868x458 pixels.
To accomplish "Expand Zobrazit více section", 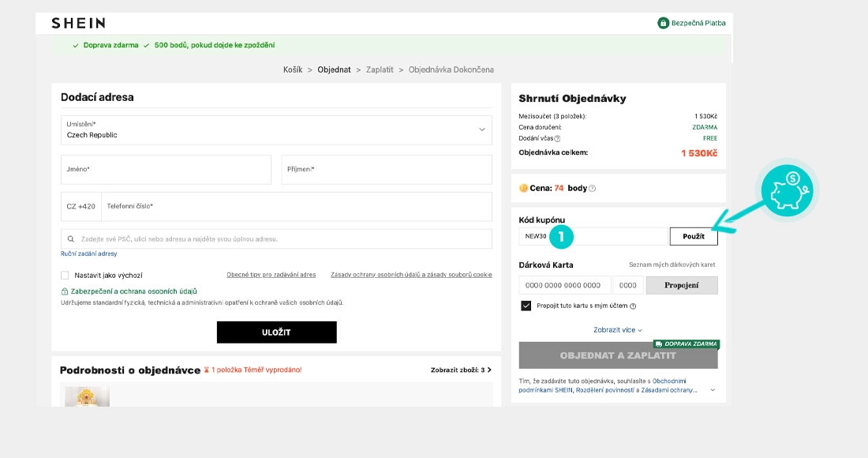I will [618, 330].
